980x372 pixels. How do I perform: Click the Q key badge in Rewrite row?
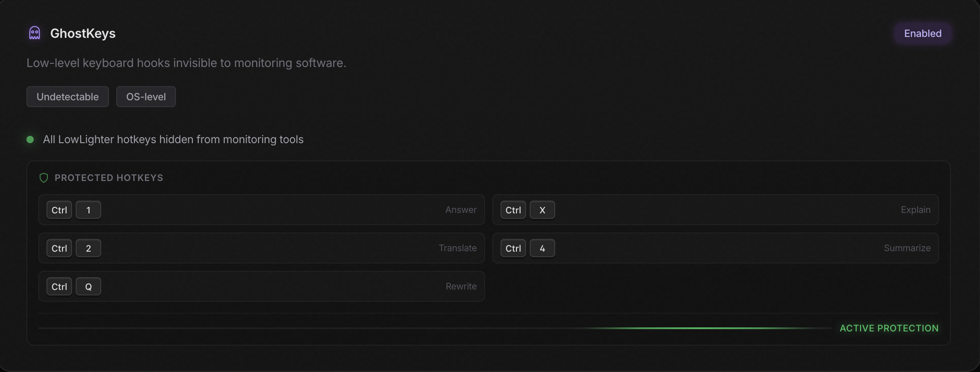click(88, 286)
